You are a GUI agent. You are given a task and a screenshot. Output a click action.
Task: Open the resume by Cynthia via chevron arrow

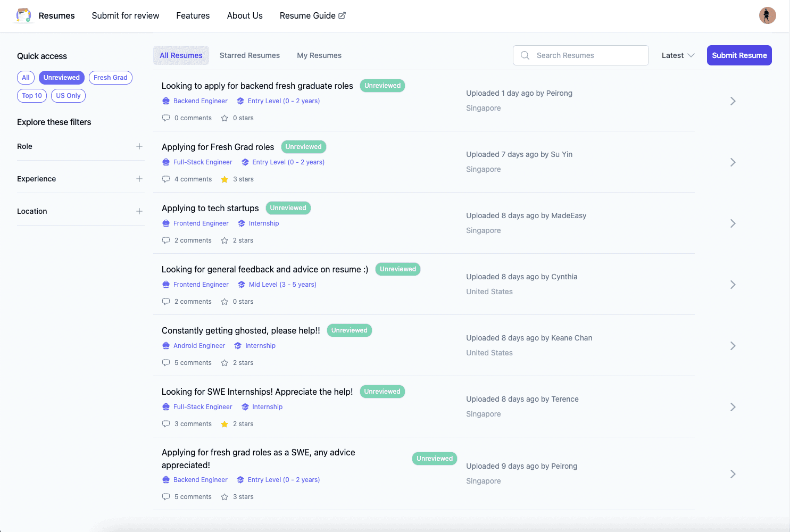point(733,285)
